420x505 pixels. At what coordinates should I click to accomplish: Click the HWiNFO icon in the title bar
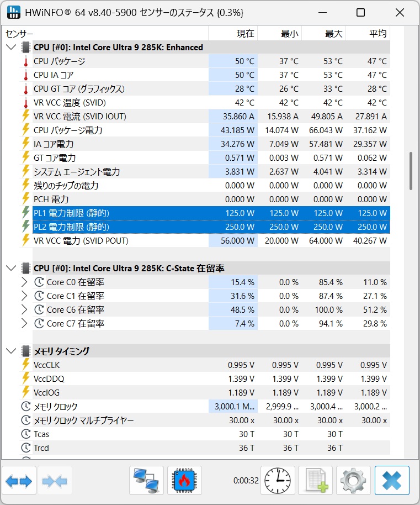click(x=14, y=12)
